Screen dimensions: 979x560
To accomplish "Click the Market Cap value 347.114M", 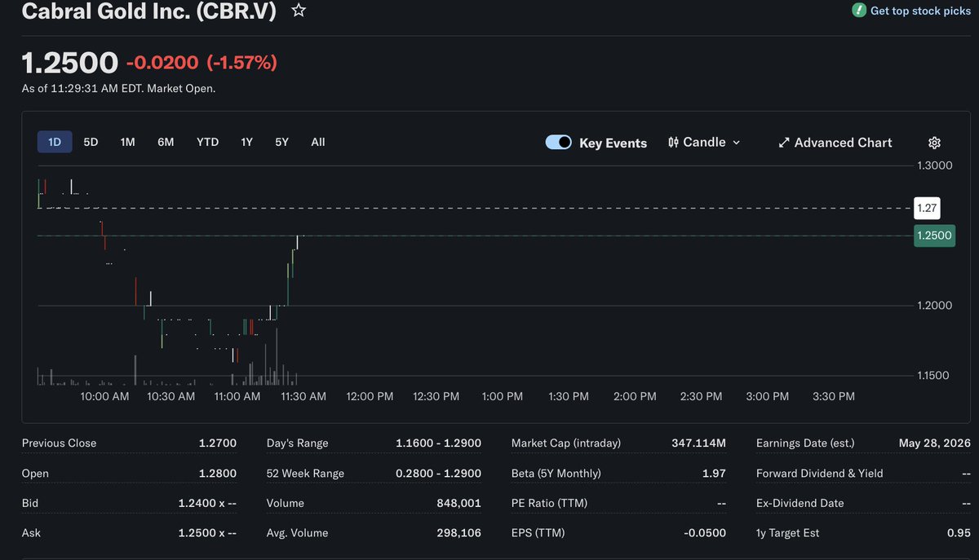I will click(698, 443).
